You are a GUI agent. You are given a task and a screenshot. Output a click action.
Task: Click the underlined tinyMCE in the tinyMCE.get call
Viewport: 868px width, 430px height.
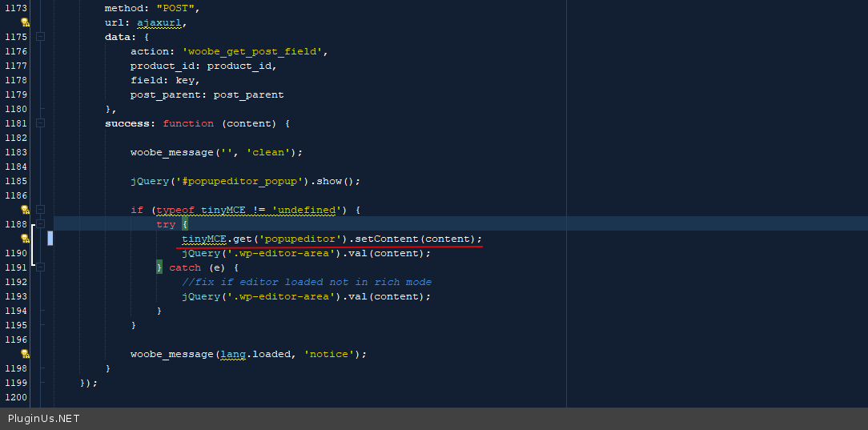pyautogui.click(x=204, y=239)
